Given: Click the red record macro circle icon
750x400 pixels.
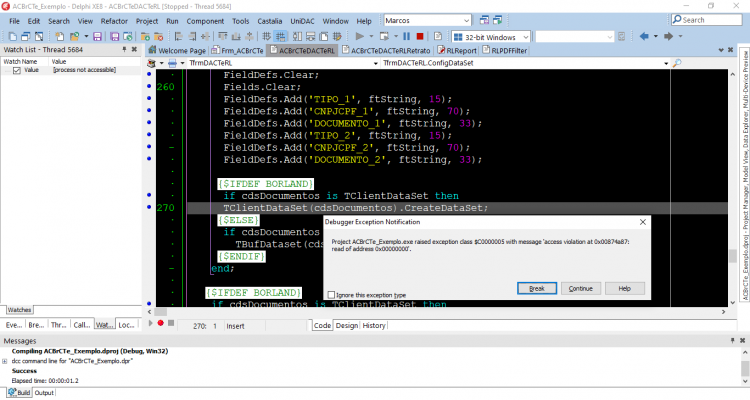Looking at the screenshot, I should coord(161,323).
